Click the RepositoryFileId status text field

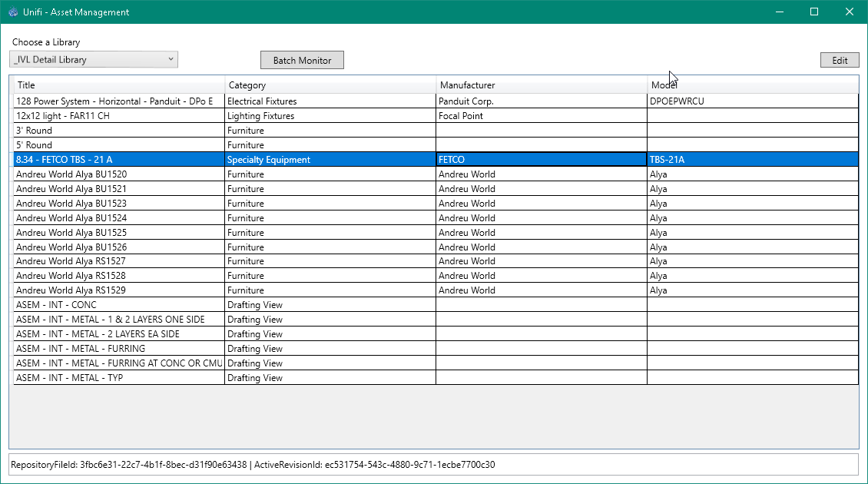click(433, 465)
